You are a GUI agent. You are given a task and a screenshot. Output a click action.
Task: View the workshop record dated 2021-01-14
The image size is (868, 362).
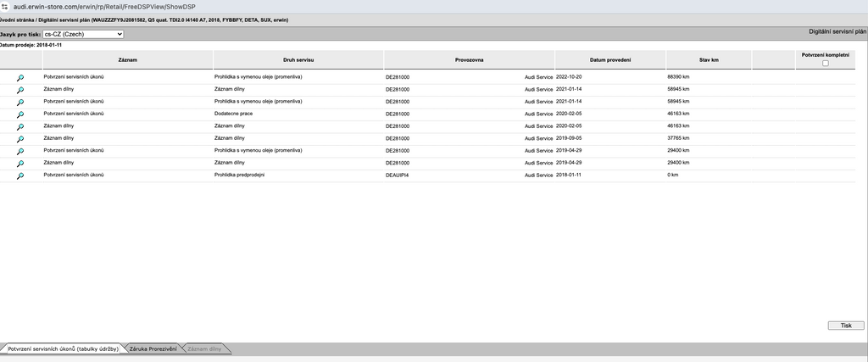(19, 89)
